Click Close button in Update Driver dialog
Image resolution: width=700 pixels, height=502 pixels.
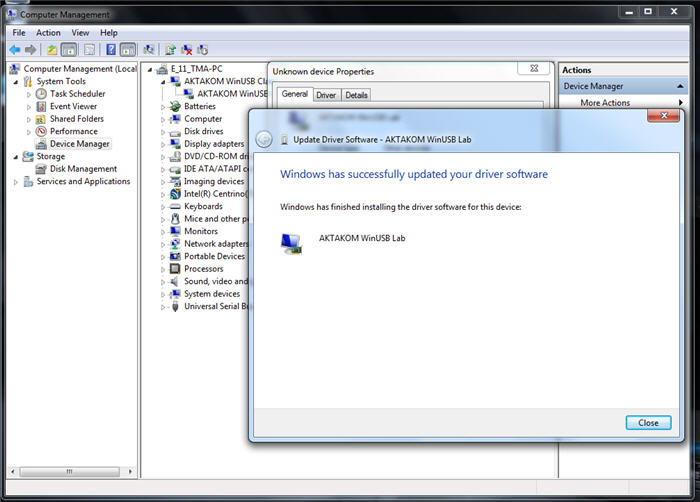click(x=648, y=423)
